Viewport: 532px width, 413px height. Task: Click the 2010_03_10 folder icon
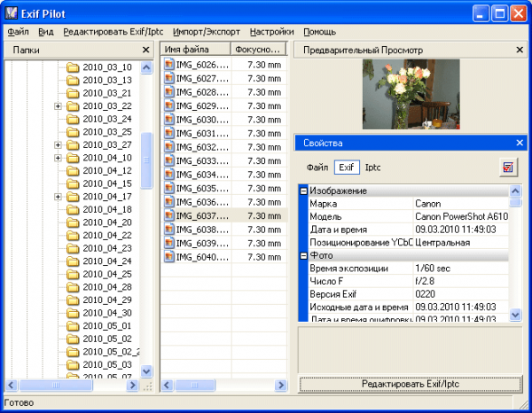pyautogui.click(x=74, y=67)
